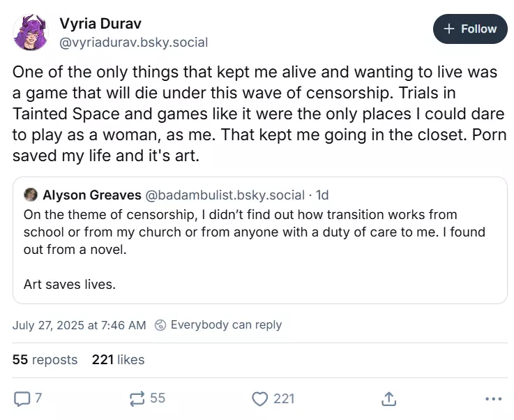The image size is (514, 420).
Task: Open Vyria Durav's display name link
Action: click(x=102, y=23)
